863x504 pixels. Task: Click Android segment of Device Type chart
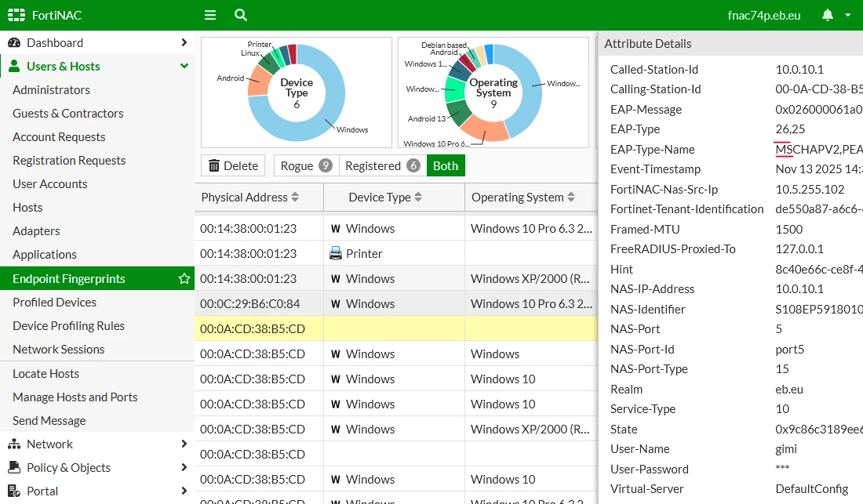point(259,82)
